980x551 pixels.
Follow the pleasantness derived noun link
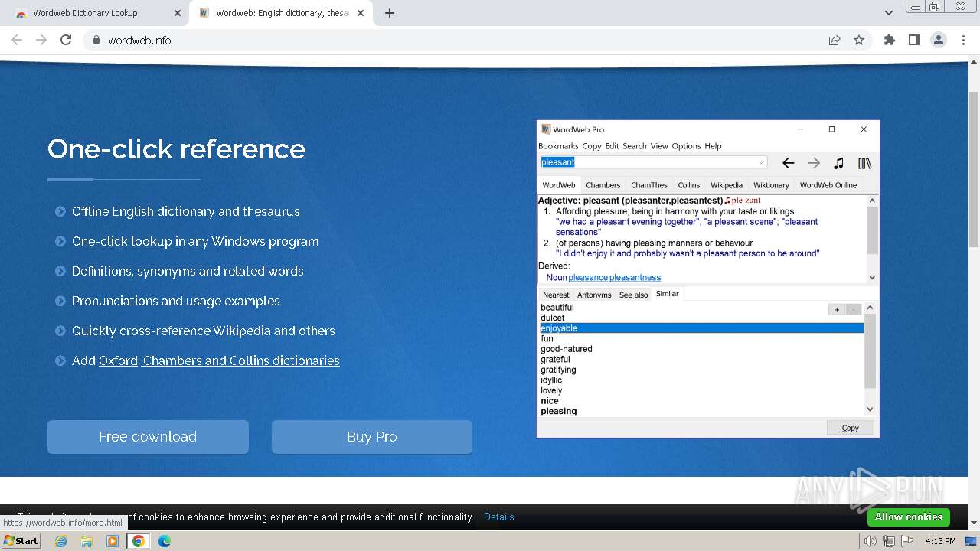point(635,278)
